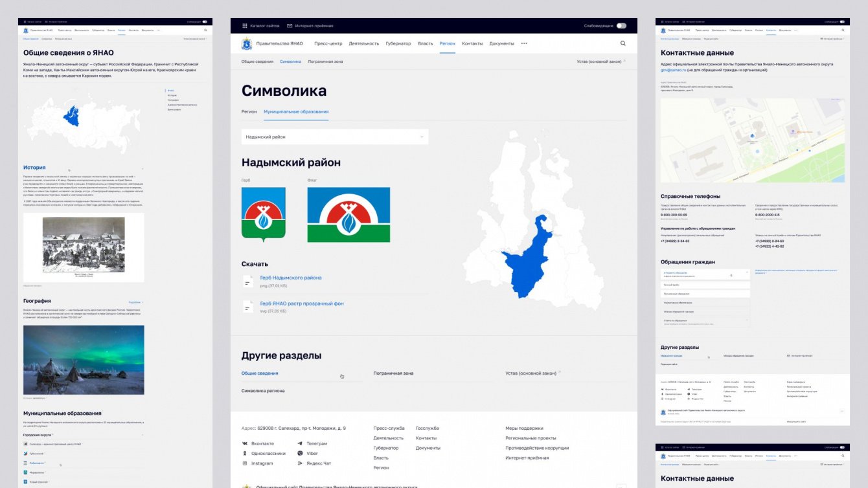Image resolution: width=868 pixels, height=488 pixels.
Task: Open Деятельность in center page top navigation
Action: coord(364,43)
